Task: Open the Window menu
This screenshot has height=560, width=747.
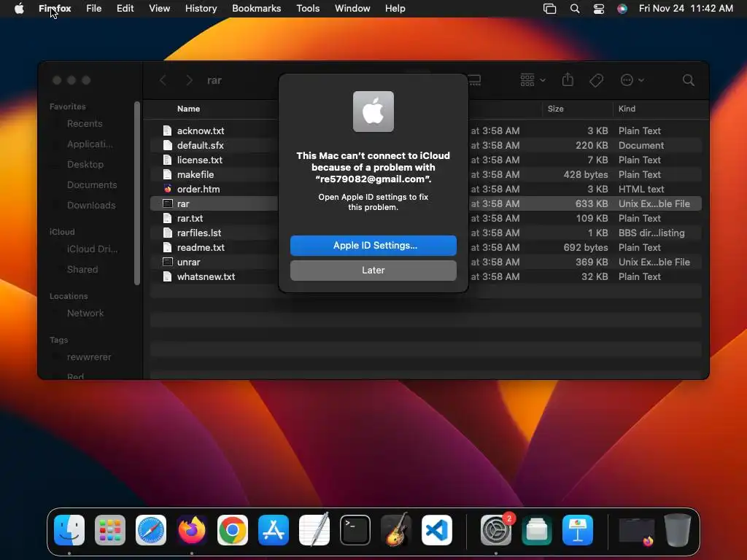Action: coord(352,8)
